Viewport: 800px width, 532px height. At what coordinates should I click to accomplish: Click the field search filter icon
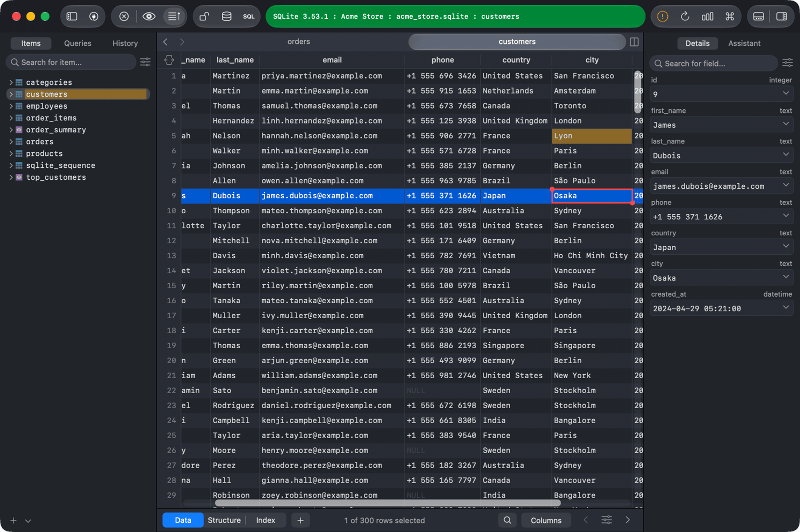pos(787,62)
